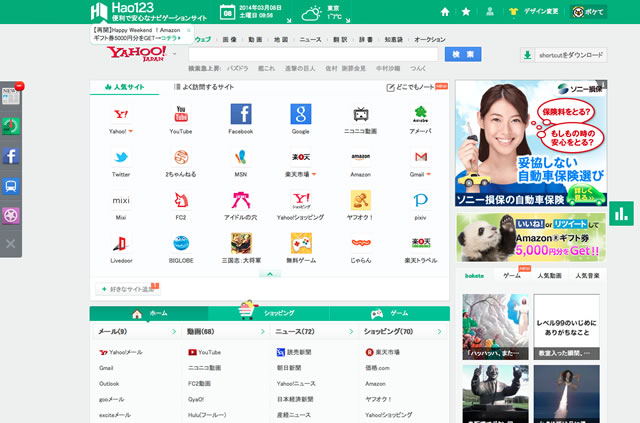Open the Jalan site icon
640x423 pixels.
(361, 243)
